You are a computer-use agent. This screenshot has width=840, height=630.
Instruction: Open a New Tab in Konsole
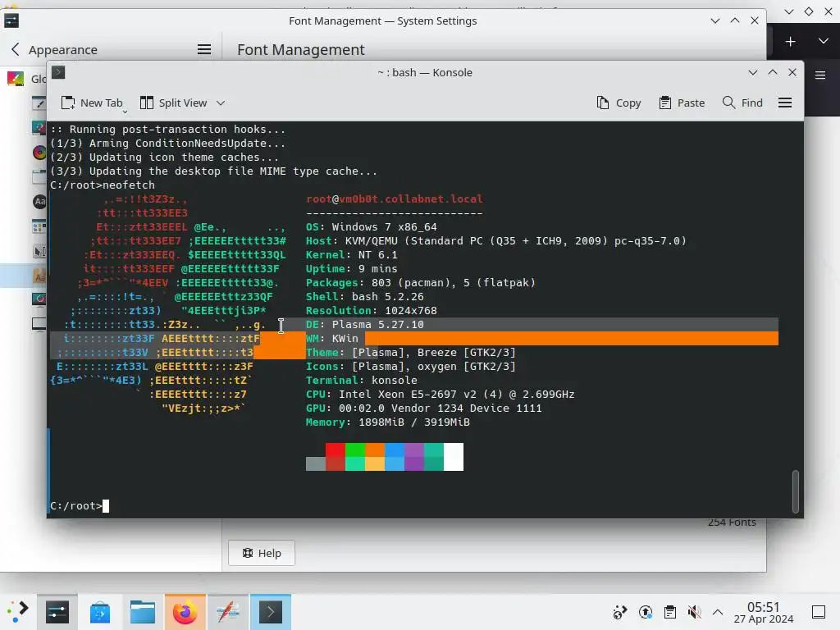[x=92, y=103]
